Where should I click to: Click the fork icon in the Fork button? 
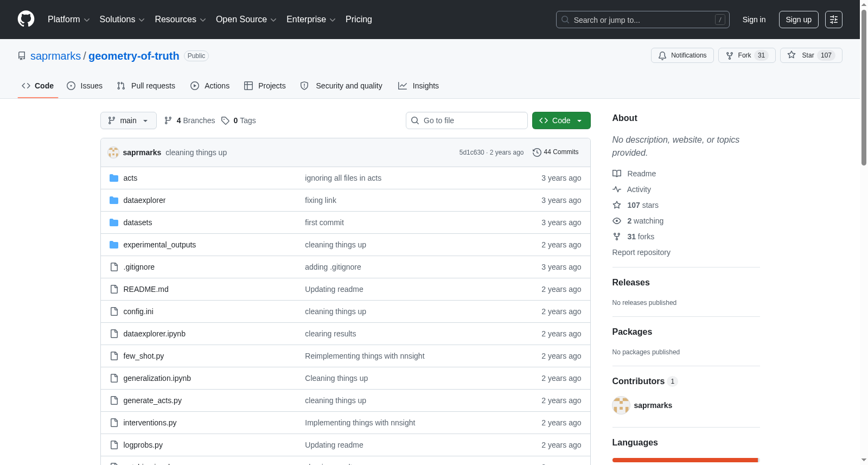point(730,55)
